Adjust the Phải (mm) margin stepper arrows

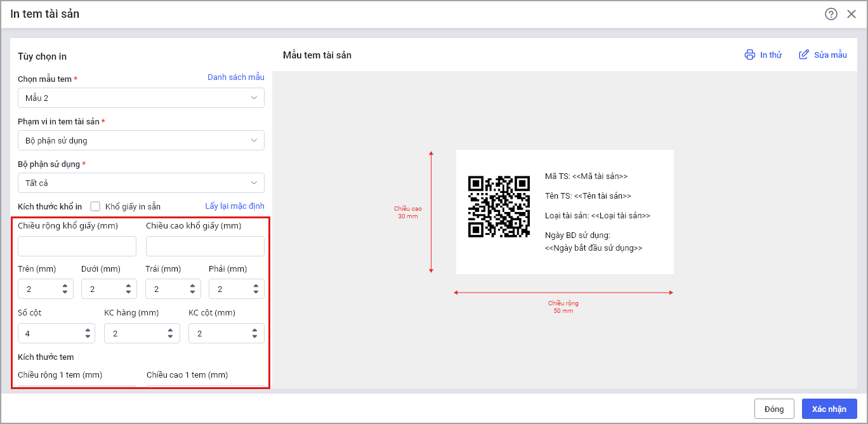pyautogui.click(x=256, y=289)
